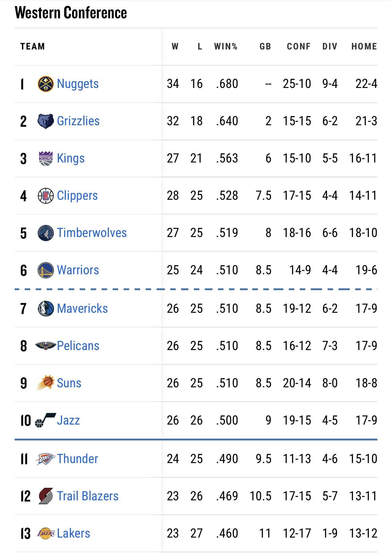The width and height of the screenshot is (392, 555).
Task: Open the Mavericks team page link
Action: click(82, 309)
